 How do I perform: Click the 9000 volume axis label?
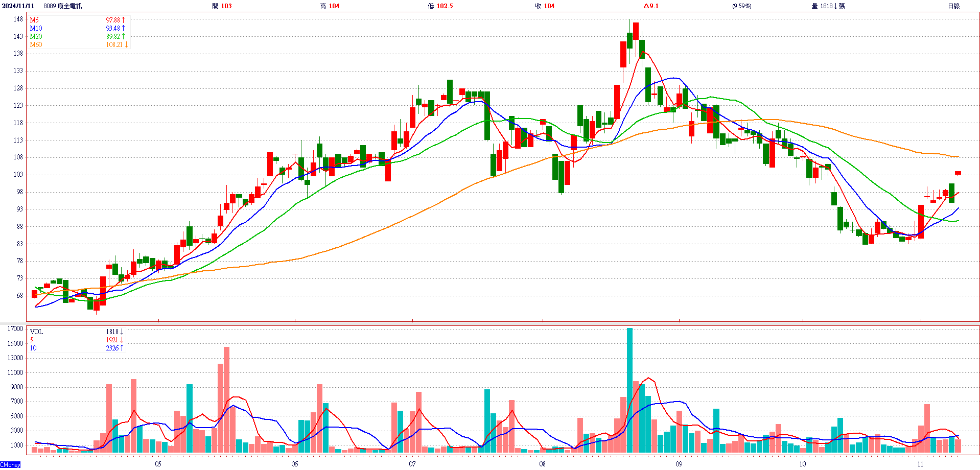[17, 387]
